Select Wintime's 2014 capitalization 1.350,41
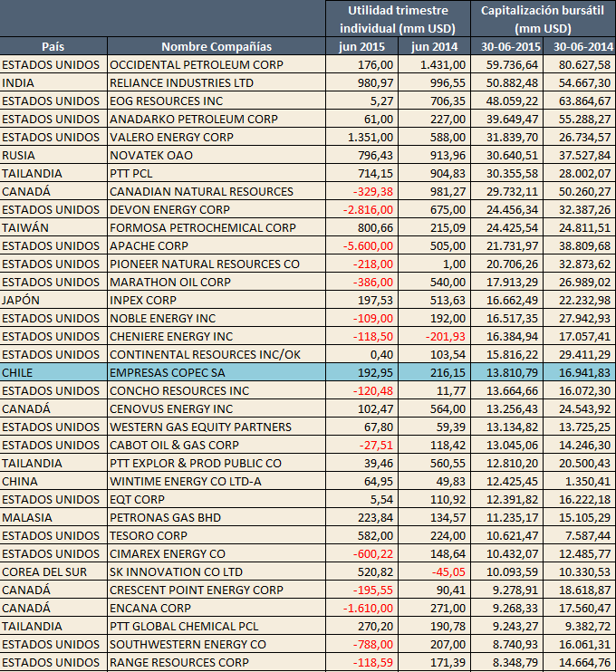This screenshot has width=616, height=672. (x=580, y=481)
